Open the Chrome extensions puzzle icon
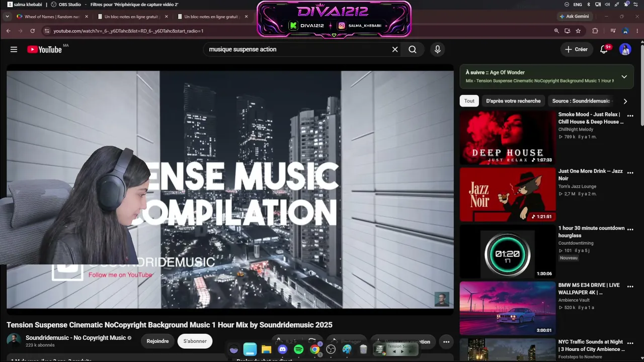Screen dimensions: 644x362 click(595, 31)
